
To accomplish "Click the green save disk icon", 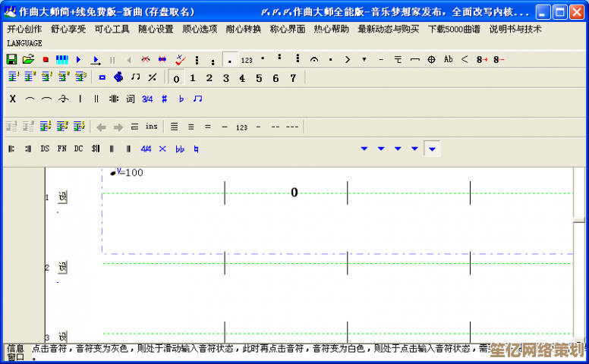I will point(11,59).
